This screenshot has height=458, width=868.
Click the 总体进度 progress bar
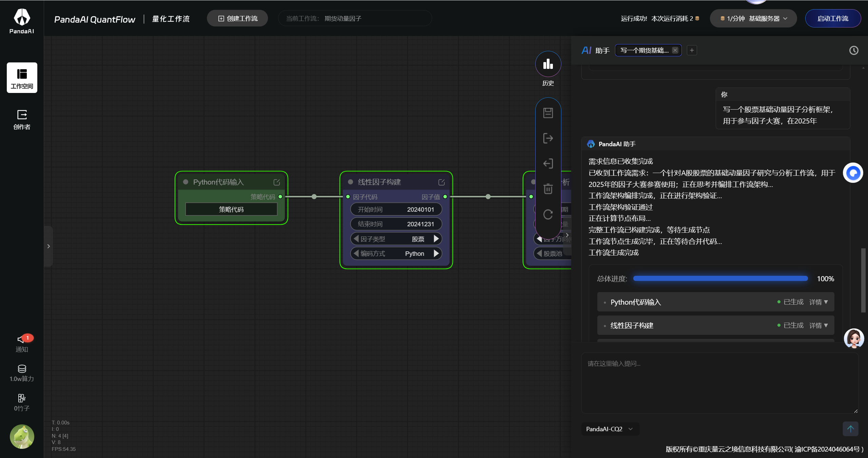coord(720,279)
